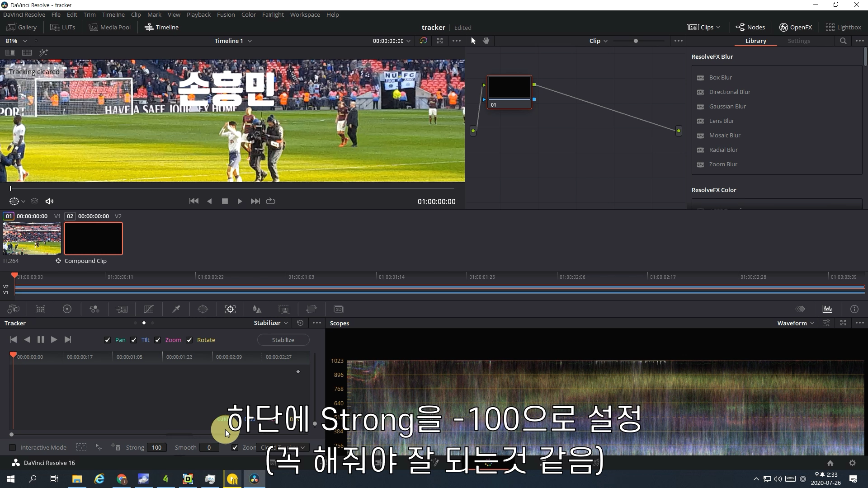The image size is (868, 488).
Task: Open the Timeline 1 dropdown
Action: pyautogui.click(x=233, y=41)
